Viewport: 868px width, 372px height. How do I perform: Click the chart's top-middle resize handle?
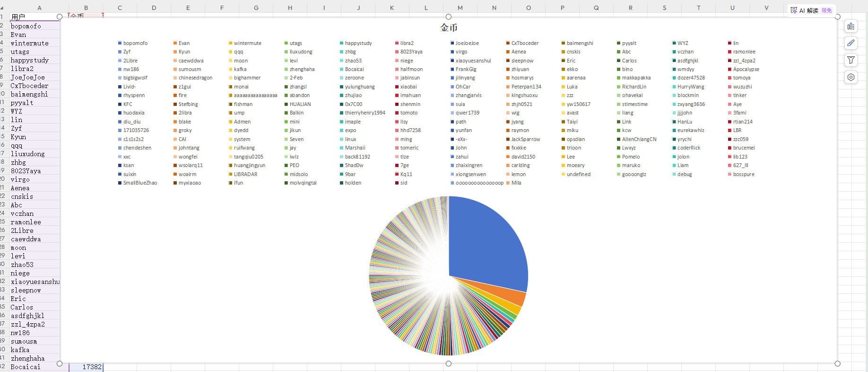(449, 17)
